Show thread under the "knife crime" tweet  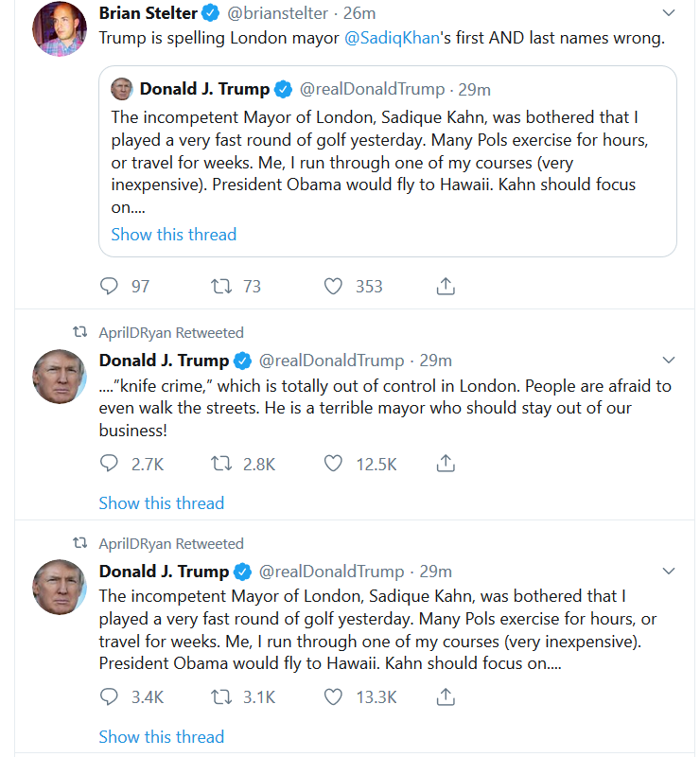(x=162, y=503)
